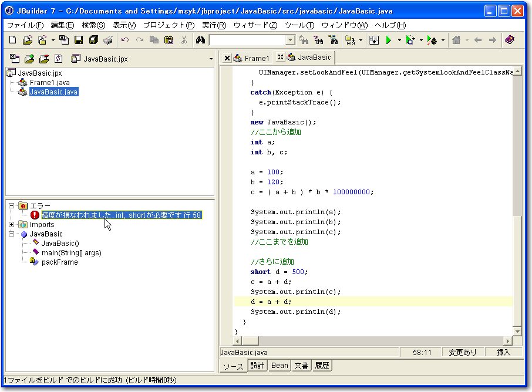The image size is (532, 392).
Task: Click the Paste clipboard icon
Action: tap(169, 40)
